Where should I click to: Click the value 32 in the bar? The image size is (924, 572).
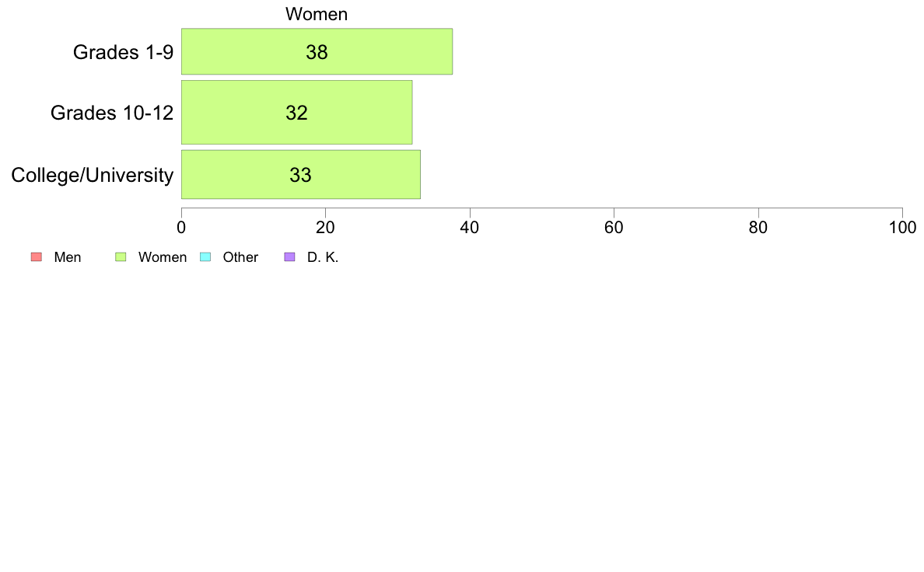click(297, 113)
